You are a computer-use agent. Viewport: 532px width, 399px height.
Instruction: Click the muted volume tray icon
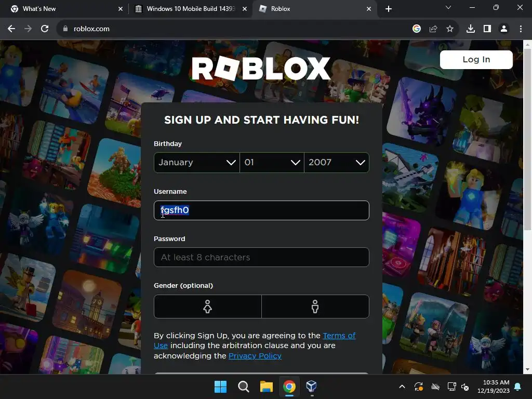[x=465, y=387]
